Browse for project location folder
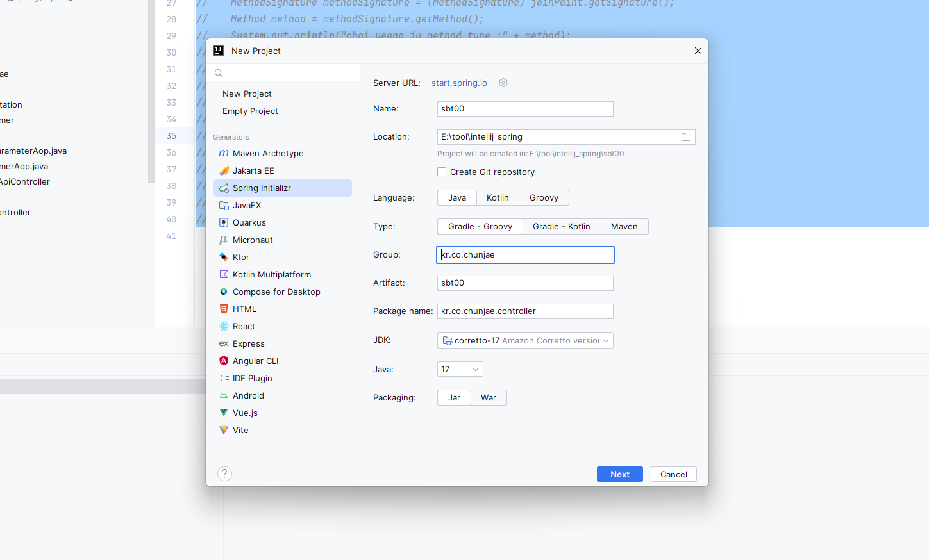This screenshot has width=929, height=560. point(686,137)
